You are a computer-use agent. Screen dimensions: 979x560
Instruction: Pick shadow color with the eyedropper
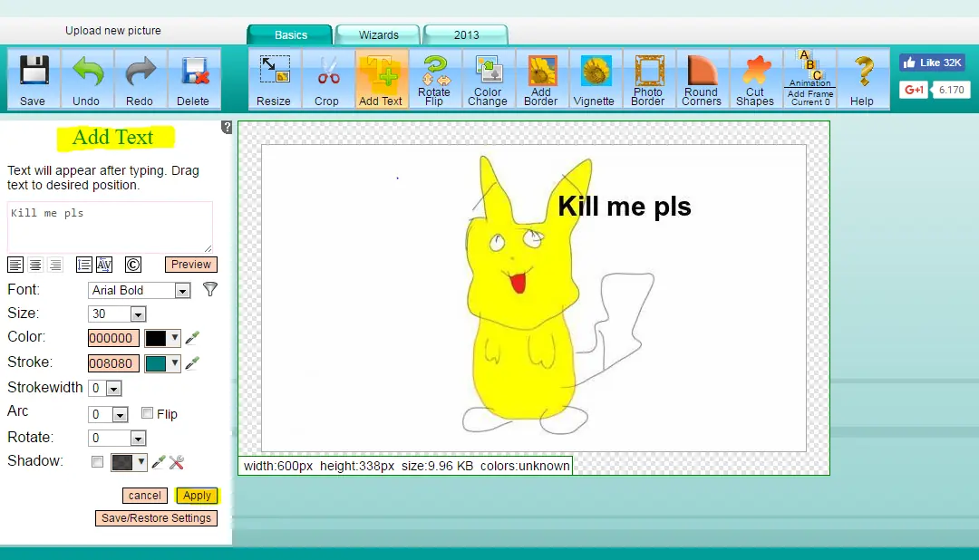click(x=159, y=462)
